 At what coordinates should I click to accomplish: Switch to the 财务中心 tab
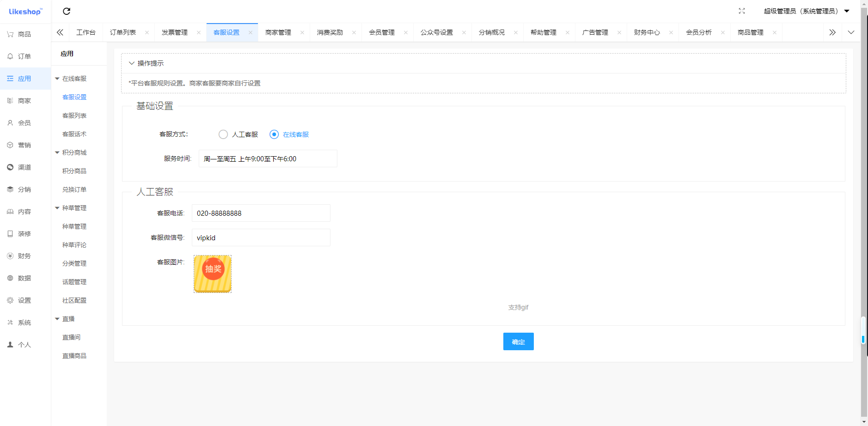647,32
